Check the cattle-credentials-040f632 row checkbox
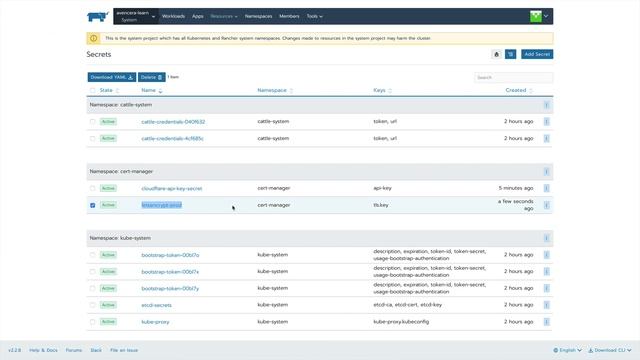 pyautogui.click(x=93, y=122)
